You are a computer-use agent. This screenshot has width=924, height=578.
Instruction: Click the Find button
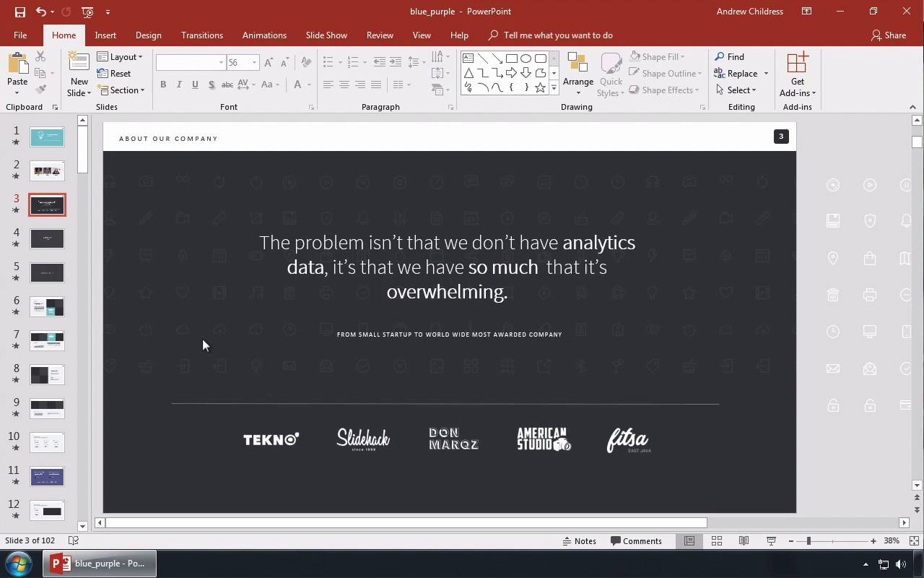coord(729,57)
